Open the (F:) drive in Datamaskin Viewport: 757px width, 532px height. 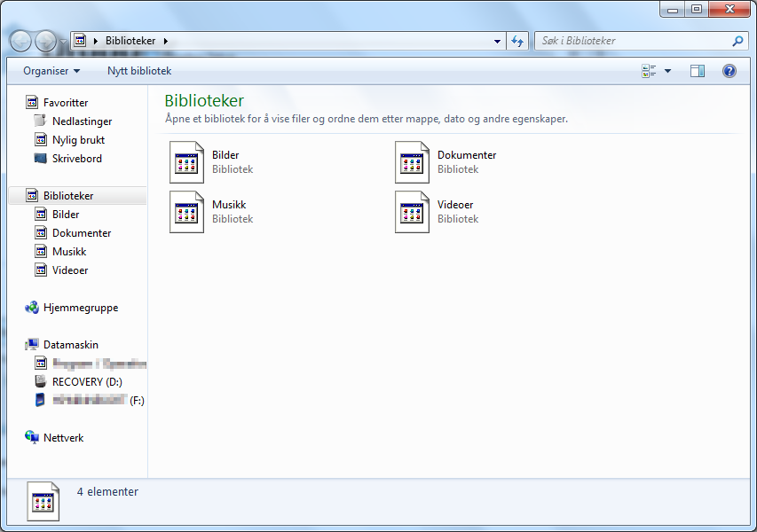pyautogui.click(x=99, y=400)
